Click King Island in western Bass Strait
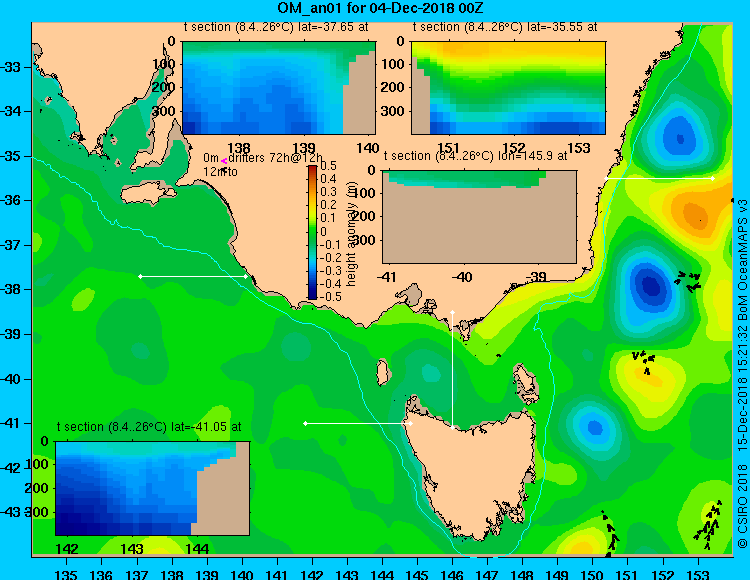The width and height of the screenshot is (750, 580). [x=383, y=372]
